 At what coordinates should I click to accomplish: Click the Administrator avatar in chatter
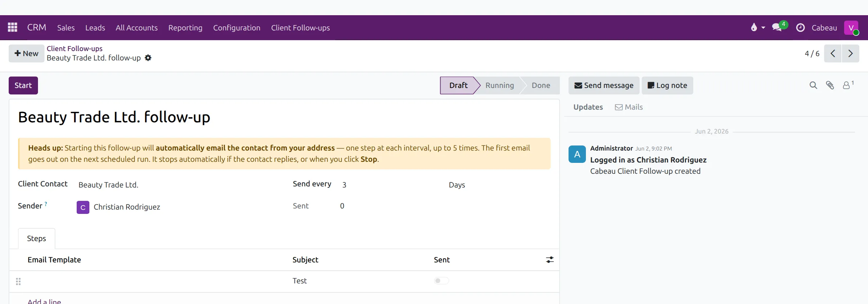[577, 154]
